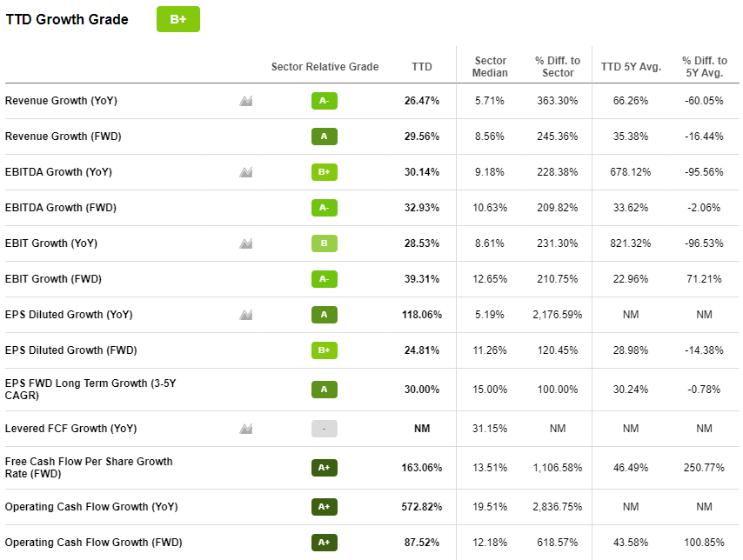The width and height of the screenshot is (743, 560).
Task: Open chart icon for EPS Diluted Growth (YoY)
Action: pos(246,315)
